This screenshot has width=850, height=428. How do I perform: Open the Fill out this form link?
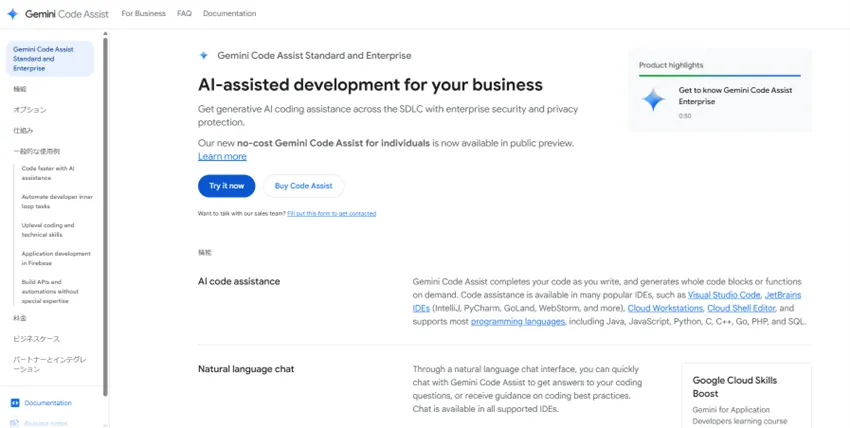pos(332,213)
